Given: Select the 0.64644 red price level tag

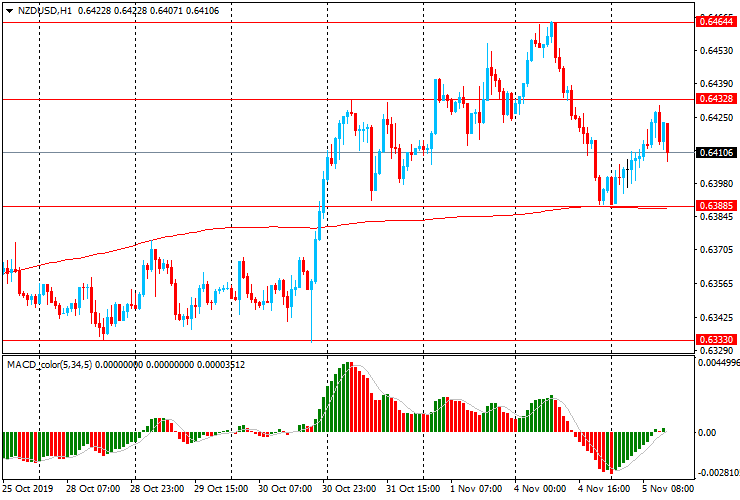Looking at the screenshot, I should pyautogui.click(x=716, y=21).
